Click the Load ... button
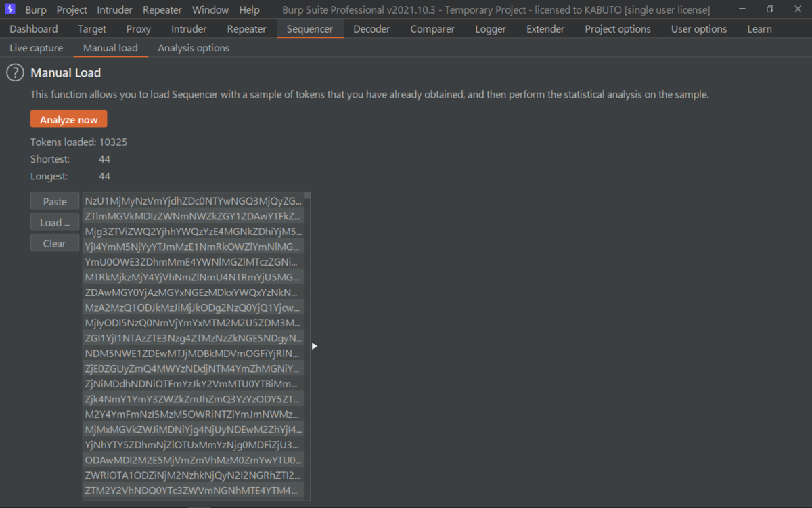The width and height of the screenshot is (812, 508). pos(55,222)
